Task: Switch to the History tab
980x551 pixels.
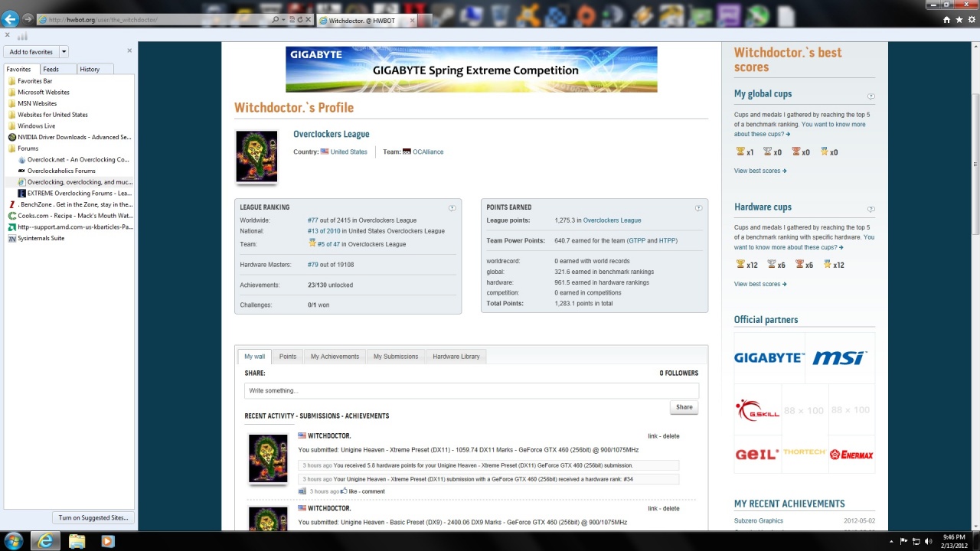Action: point(90,69)
